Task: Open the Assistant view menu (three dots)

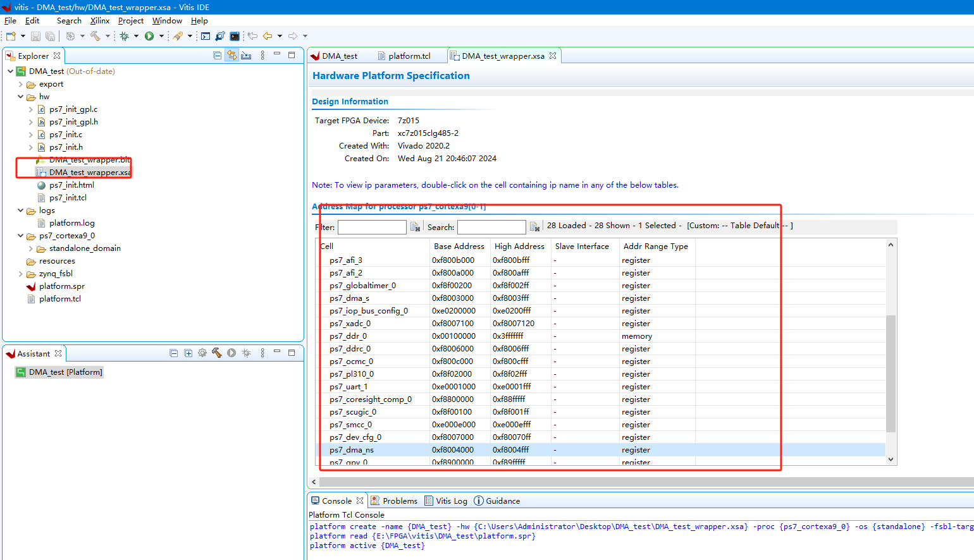Action: pyautogui.click(x=262, y=353)
